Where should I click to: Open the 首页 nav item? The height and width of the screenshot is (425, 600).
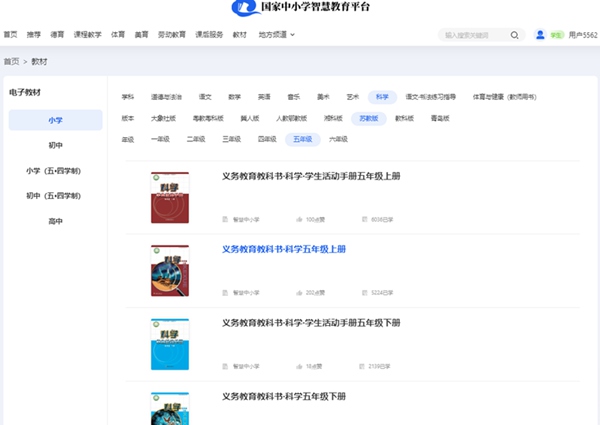10,34
